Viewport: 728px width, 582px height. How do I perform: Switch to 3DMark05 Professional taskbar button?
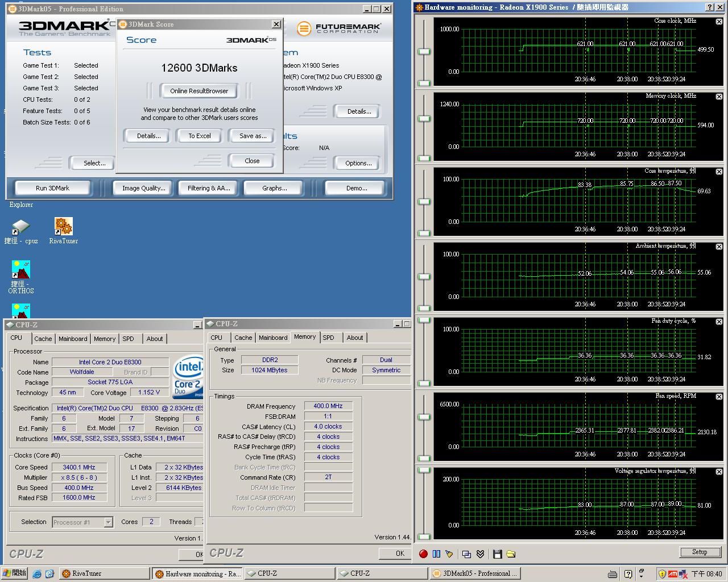476,574
